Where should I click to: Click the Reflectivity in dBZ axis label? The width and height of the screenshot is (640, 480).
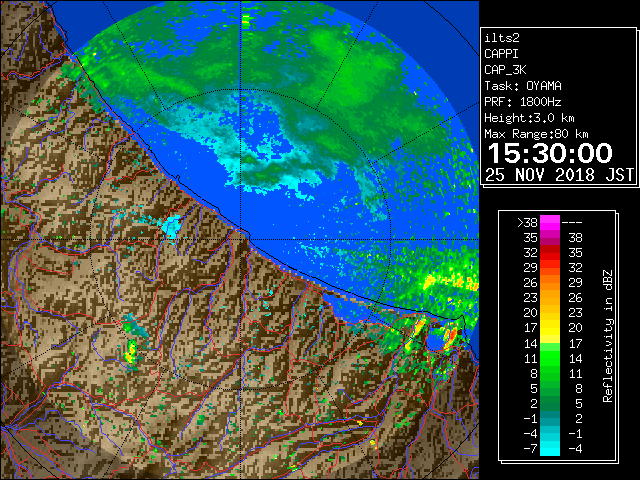click(608, 336)
